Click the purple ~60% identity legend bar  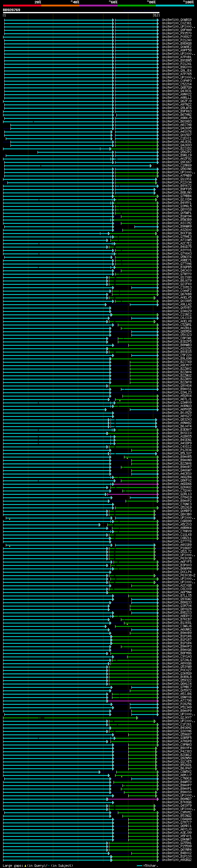[x=98, y=6]
